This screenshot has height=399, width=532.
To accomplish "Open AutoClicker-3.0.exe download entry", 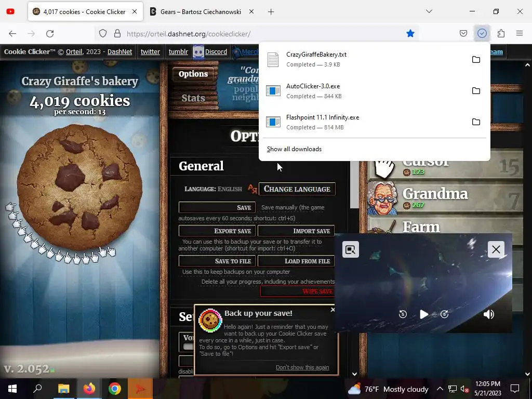I will pos(363,91).
